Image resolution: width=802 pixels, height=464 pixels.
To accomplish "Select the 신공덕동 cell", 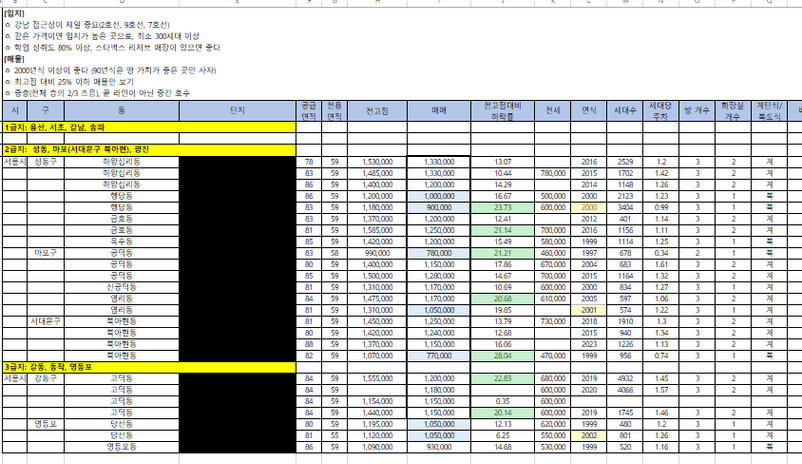I will [122, 288].
